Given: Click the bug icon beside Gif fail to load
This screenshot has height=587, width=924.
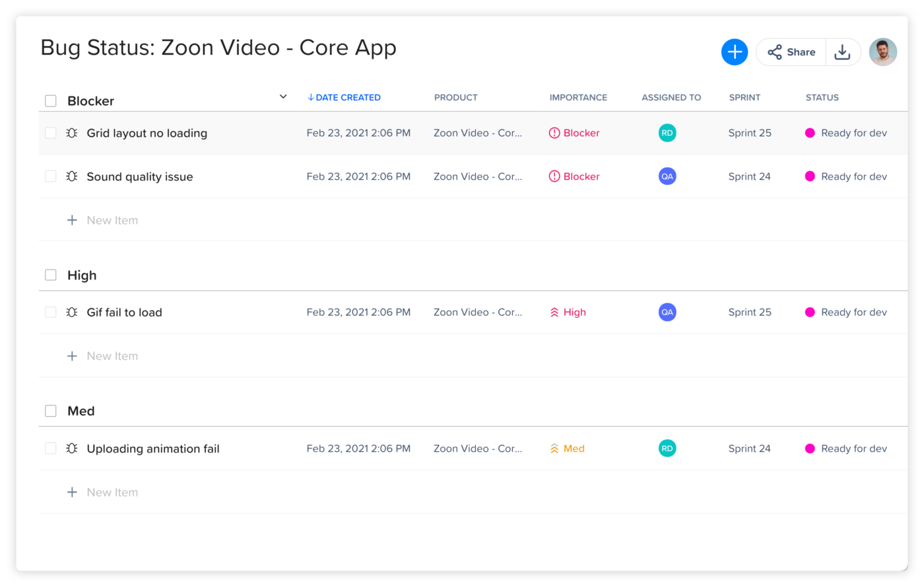Looking at the screenshot, I should [x=72, y=313].
